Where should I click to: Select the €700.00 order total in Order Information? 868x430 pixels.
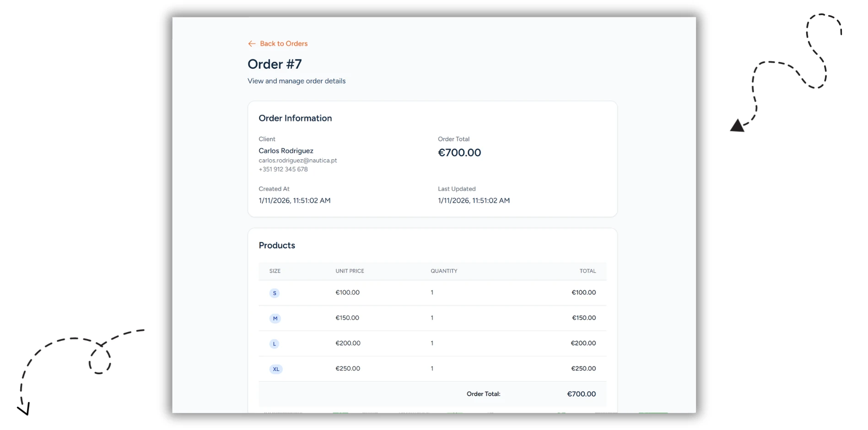459,152
